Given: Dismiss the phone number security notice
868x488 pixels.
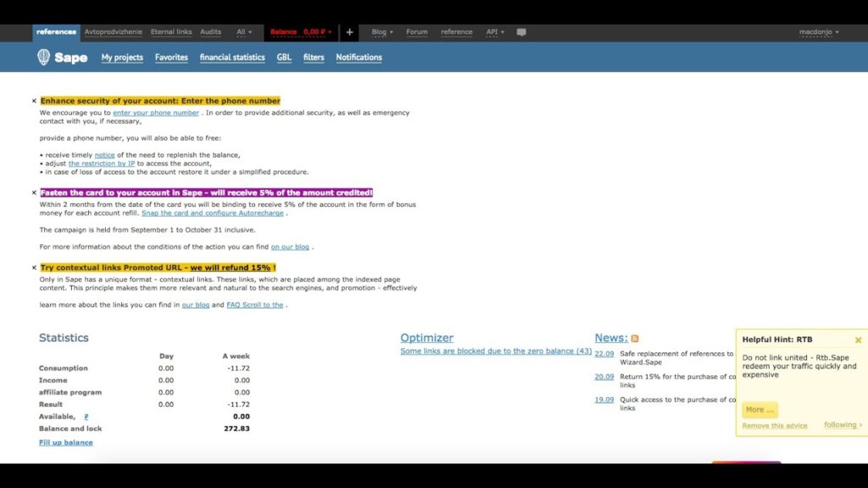Looking at the screenshot, I should [x=34, y=101].
